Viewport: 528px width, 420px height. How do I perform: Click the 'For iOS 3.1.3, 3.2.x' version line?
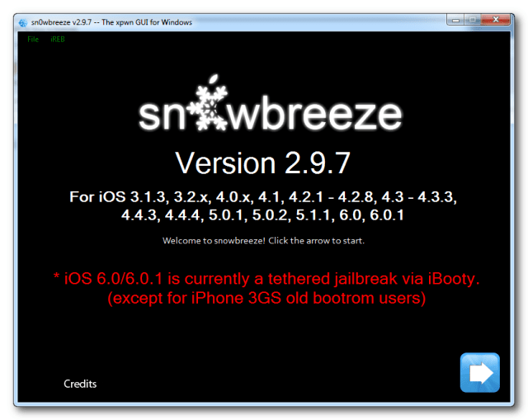(263, 196)
